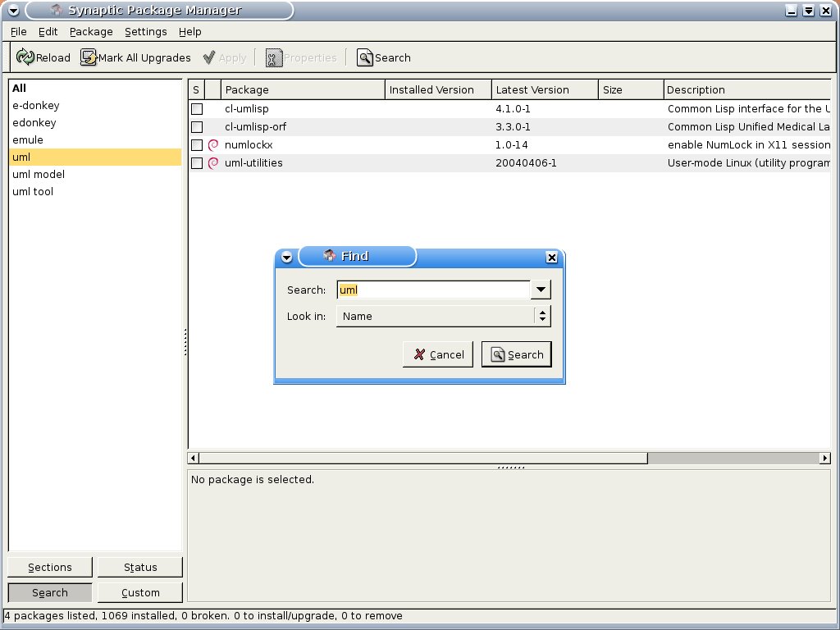This screenshot has height=630, width=840.
Task: Click the Mark All Upgrades icon
Action: pos(89,57)
